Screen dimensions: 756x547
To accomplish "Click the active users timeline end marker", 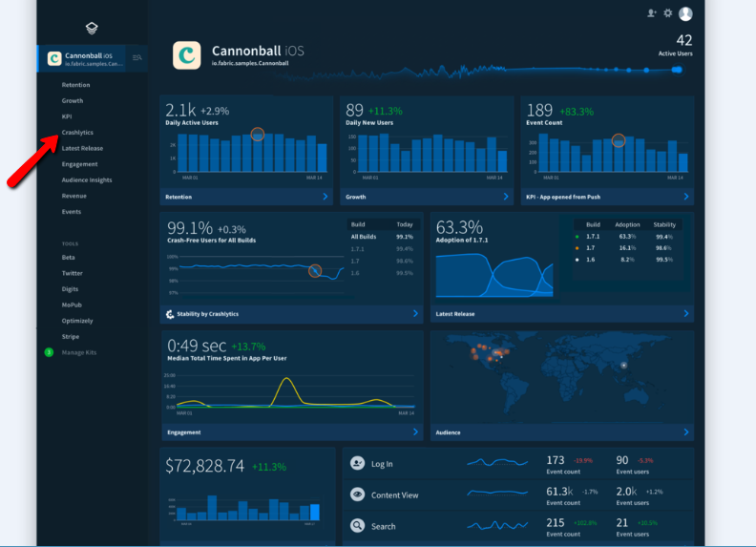I will [677, 69].
